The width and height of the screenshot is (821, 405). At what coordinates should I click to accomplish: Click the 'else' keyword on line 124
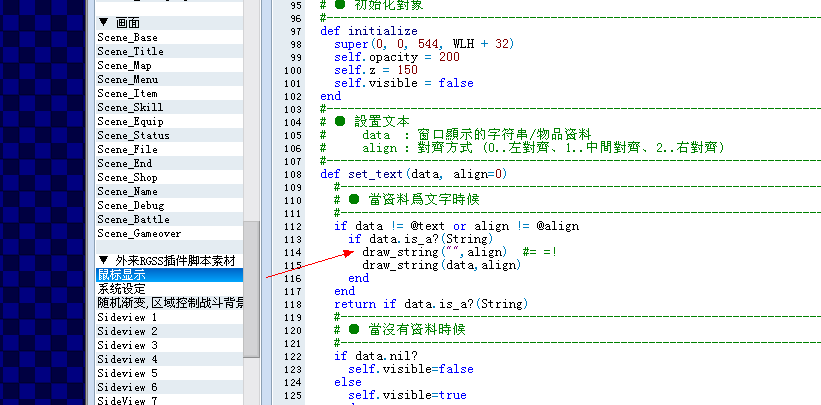coord(348,382)
